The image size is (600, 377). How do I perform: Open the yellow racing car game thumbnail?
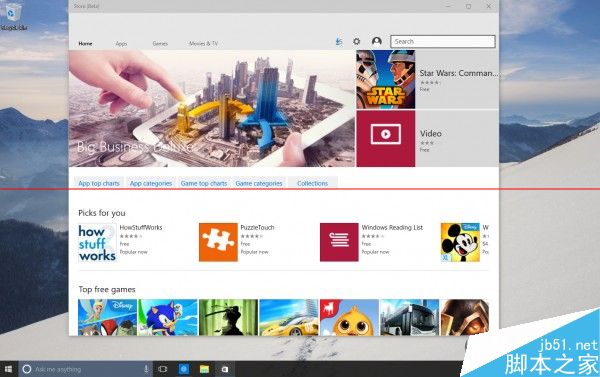tap(289, 317)
